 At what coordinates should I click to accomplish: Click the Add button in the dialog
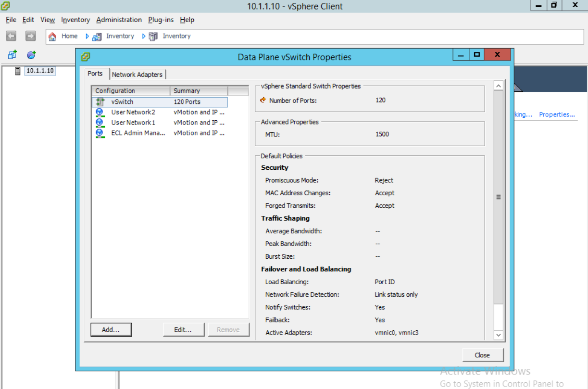pos(111,329)
